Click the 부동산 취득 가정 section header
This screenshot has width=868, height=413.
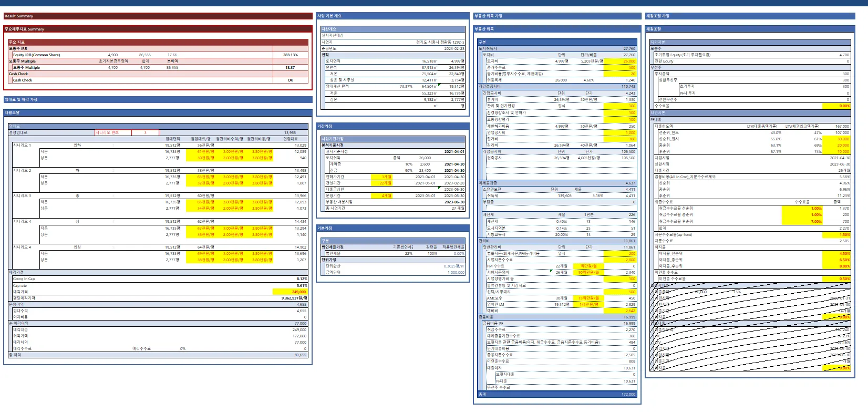(557, 16)
